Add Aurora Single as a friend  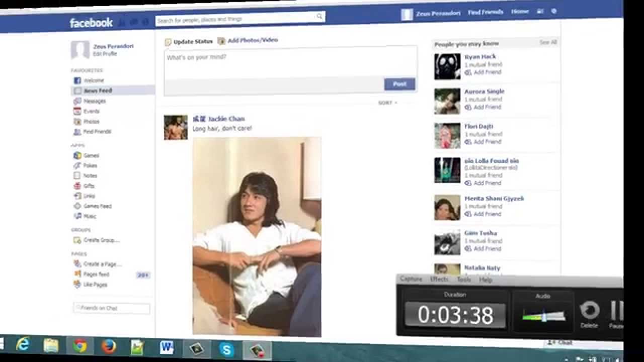[483, 107]
